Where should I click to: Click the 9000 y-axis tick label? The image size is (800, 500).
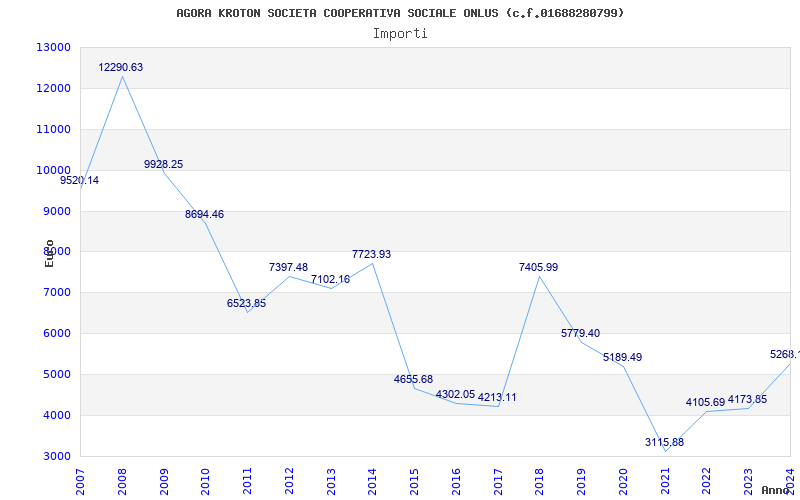coord(56,211)
